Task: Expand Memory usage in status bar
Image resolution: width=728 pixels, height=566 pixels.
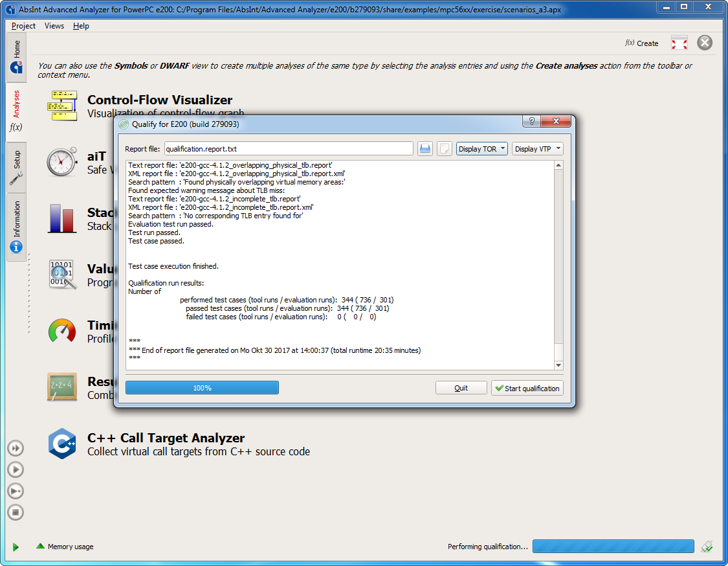Action: pos(65,547)
